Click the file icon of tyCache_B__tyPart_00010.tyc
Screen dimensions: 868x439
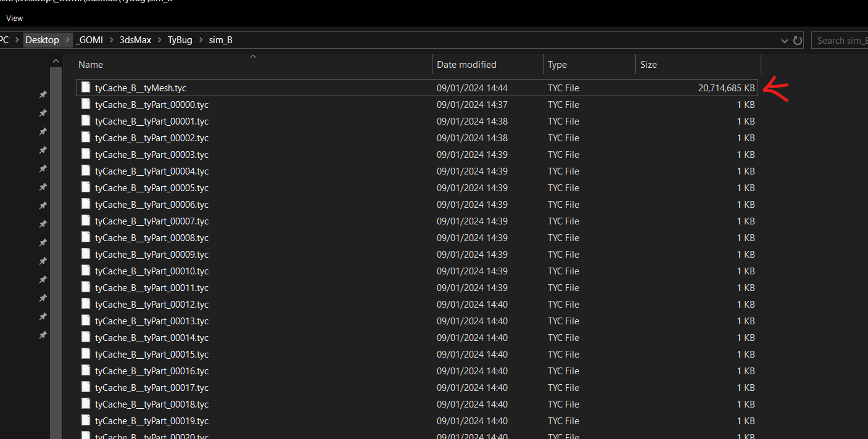click(86, 271)
